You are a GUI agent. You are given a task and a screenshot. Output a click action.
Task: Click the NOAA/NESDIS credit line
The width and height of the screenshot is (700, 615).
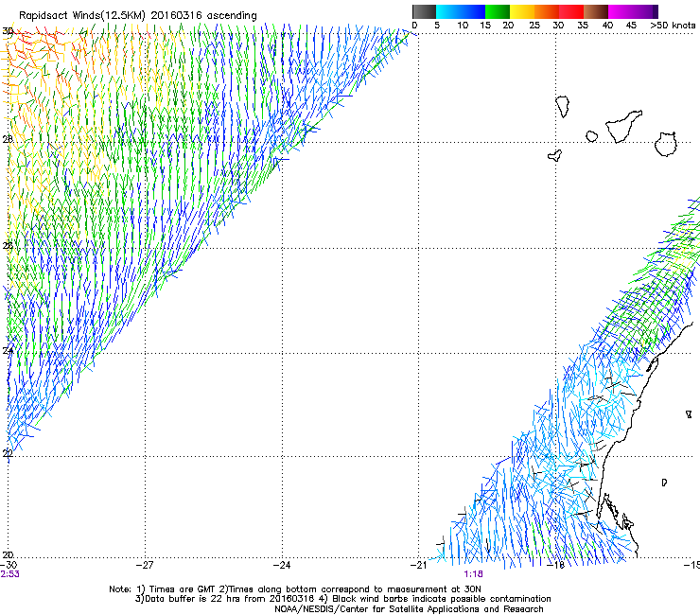coord(409,609)
